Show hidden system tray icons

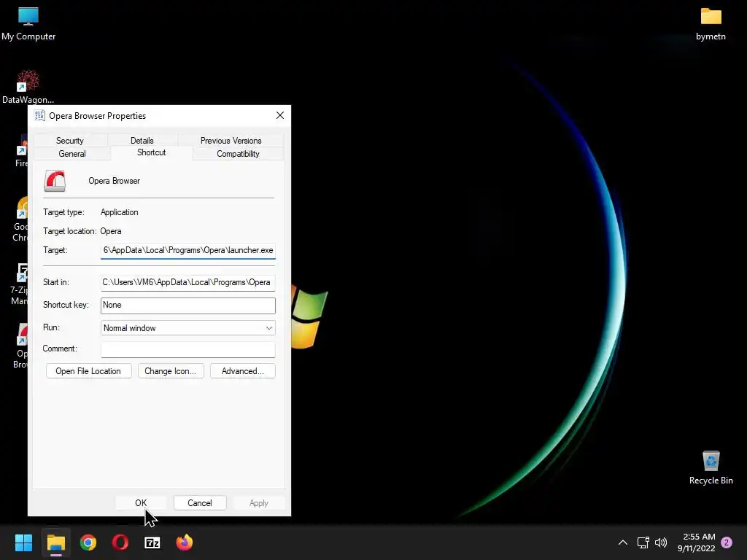(623, 542)
